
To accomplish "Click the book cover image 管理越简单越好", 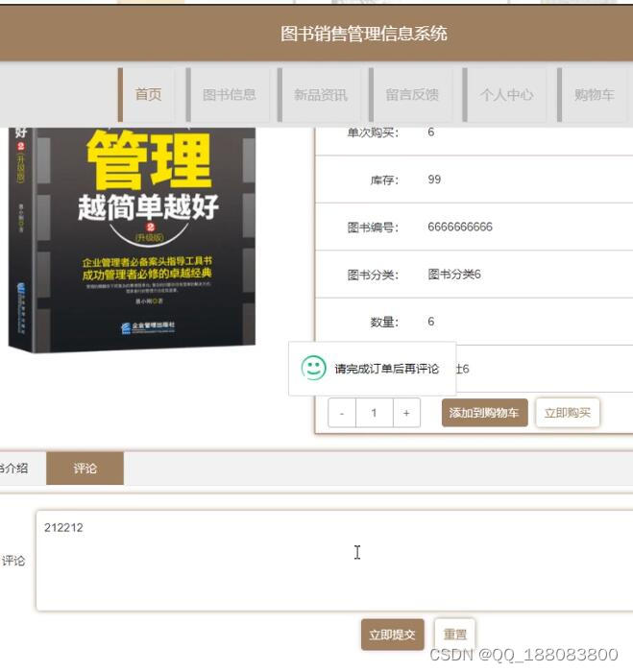I will coord(133,240).
